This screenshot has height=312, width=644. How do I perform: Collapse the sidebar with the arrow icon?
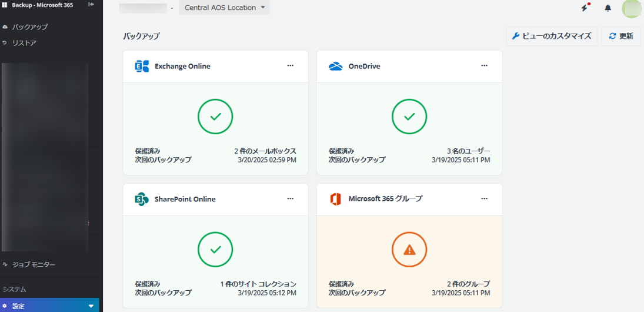[x=91, y=5]
